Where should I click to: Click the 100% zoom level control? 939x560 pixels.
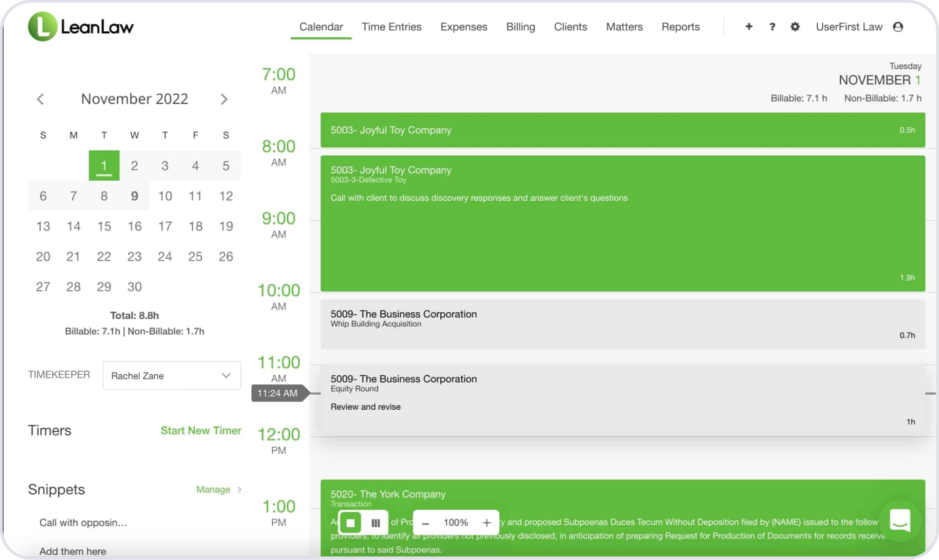point(455,522)
